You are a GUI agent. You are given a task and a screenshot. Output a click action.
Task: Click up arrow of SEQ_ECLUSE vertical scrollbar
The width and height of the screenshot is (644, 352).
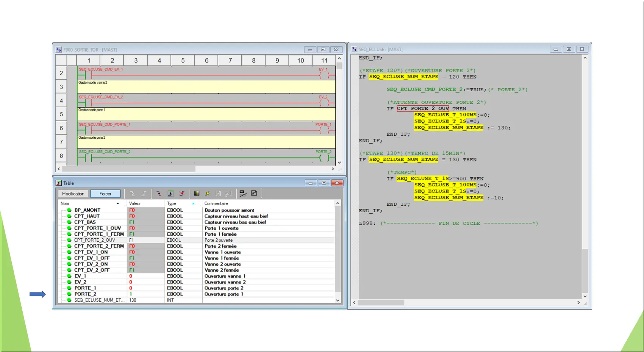(585, 58)
